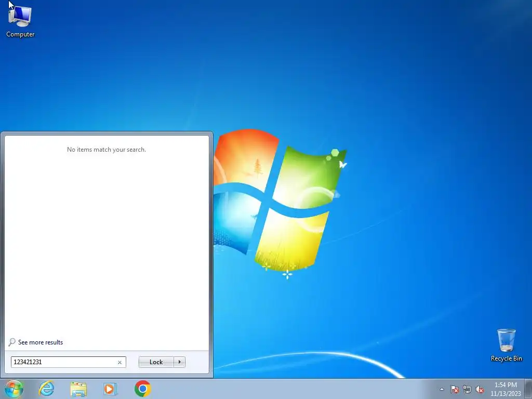Click the magnifier icon beside See more results
532x399 pixels.
(x=12, y=342)
